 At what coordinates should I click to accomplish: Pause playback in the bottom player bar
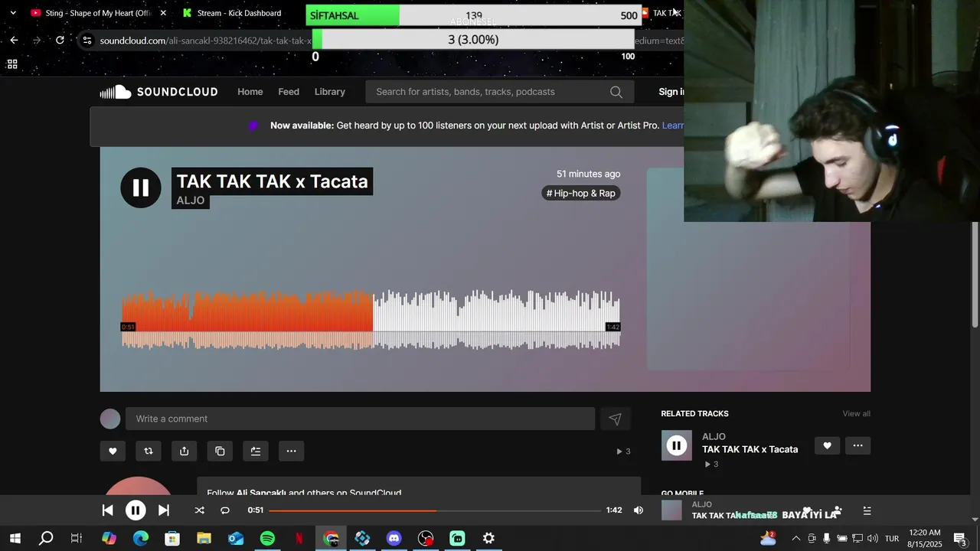(136, 510)
